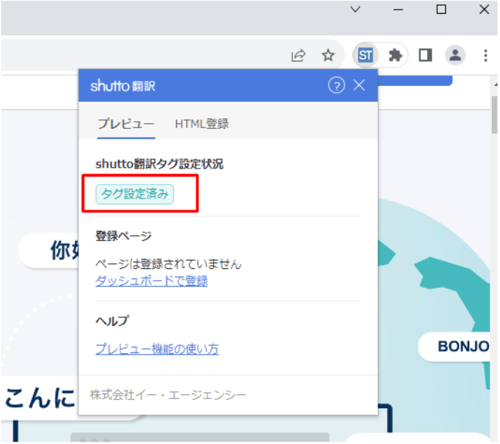The width and height of the screenshot is (500, 444).
Task: Bookmark this page with the star icon
Action: pos(328,55)
